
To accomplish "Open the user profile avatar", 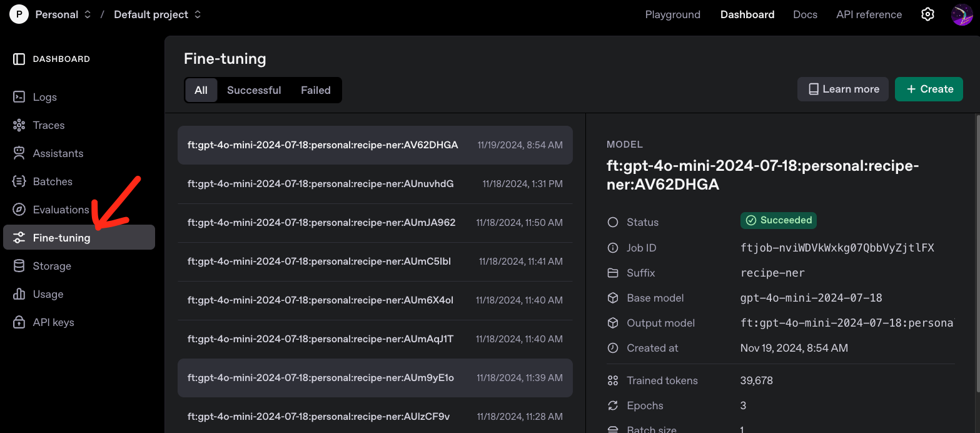I will (x=961, y=14).
